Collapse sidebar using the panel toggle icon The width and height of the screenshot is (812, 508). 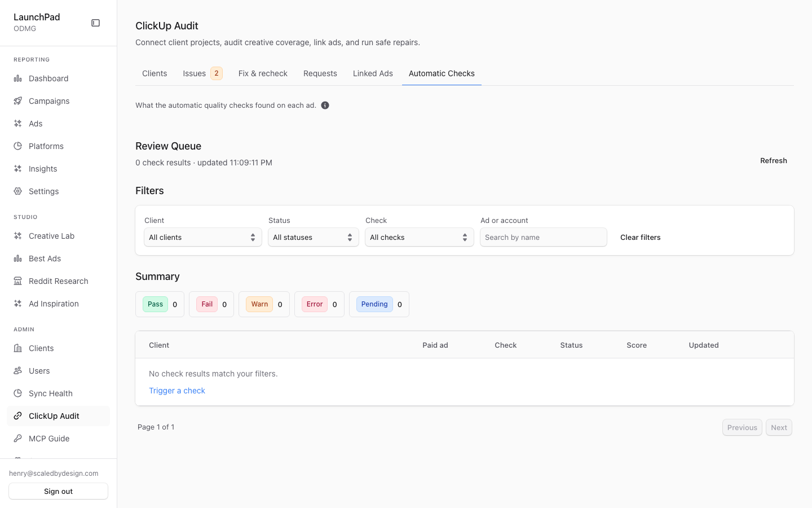[x=96, y=23]
